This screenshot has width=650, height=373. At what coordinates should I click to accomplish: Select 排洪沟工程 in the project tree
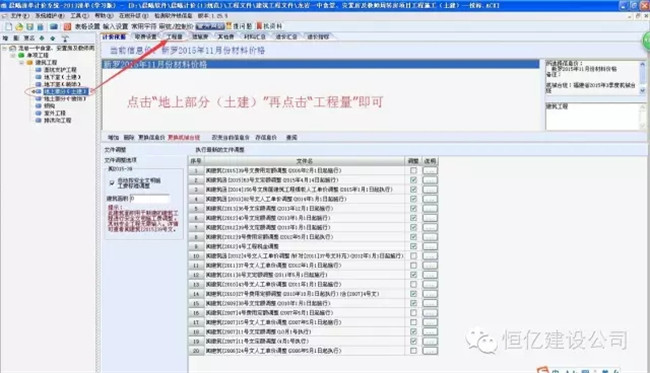58,121
